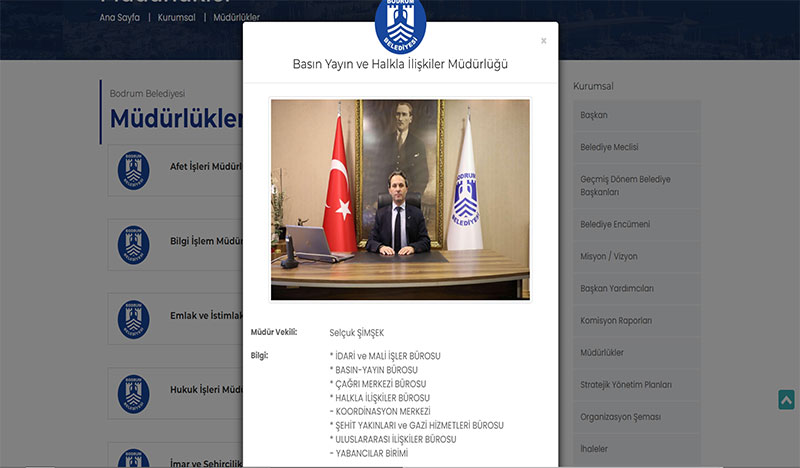Click the Bodrum Belediyesi logo atop the modal
The image size is (800, 468).
coord(400,26)
